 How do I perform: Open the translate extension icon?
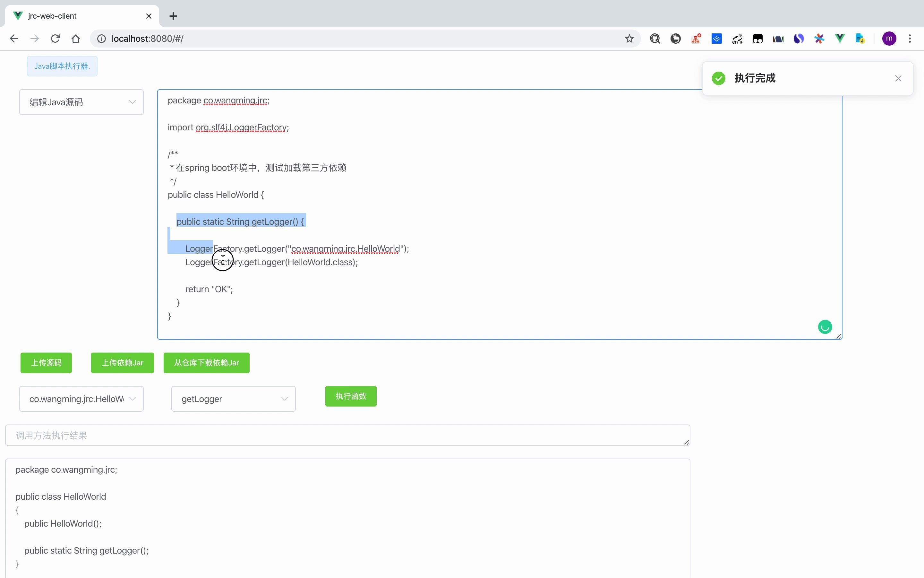(737, 39)
